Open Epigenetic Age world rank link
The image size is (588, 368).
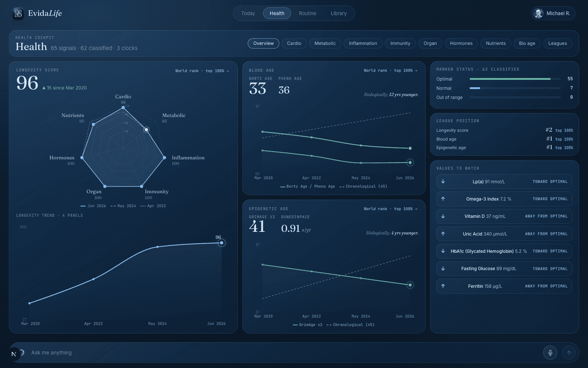click(x=391, y=209)
